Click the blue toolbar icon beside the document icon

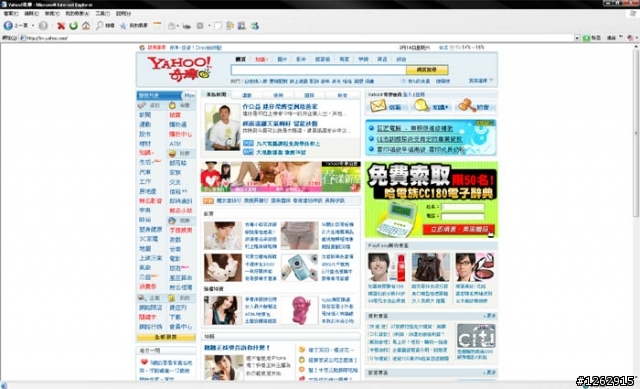click(242, 26)
